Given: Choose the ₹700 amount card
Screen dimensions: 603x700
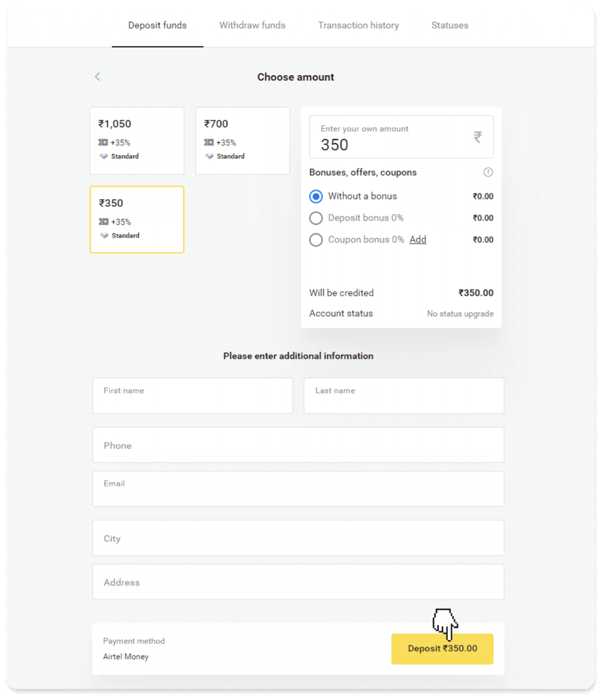Looking at the screenshot, I should click(x=243, y=141).
